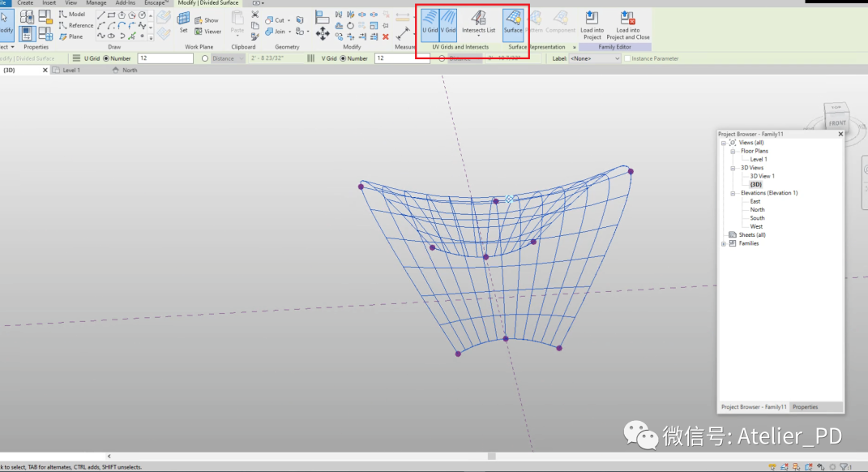Open the Add-Ins ribbon tab
The height and width of the screenshot is (472, 868).
[x=125, y=2]
